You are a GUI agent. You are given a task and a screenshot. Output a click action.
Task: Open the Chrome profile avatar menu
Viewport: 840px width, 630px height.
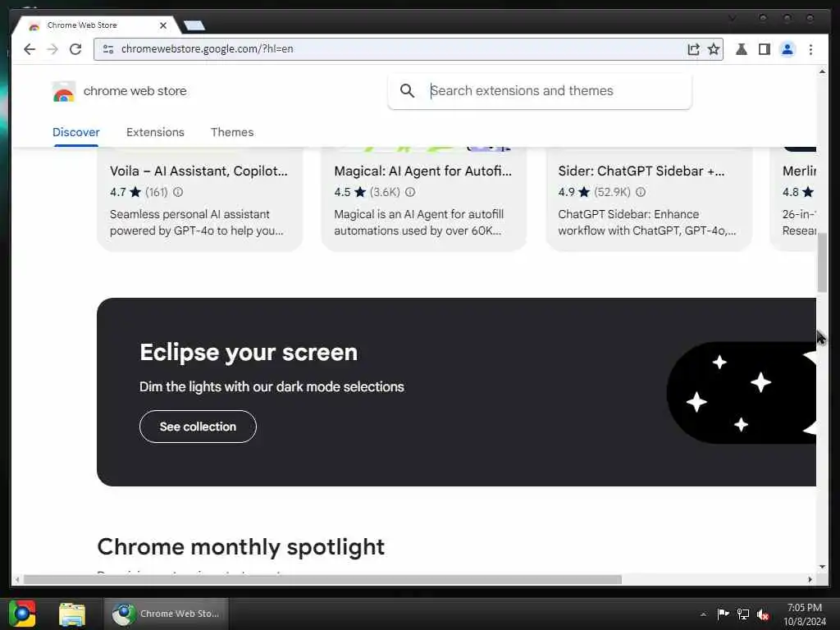pos(787,49)
